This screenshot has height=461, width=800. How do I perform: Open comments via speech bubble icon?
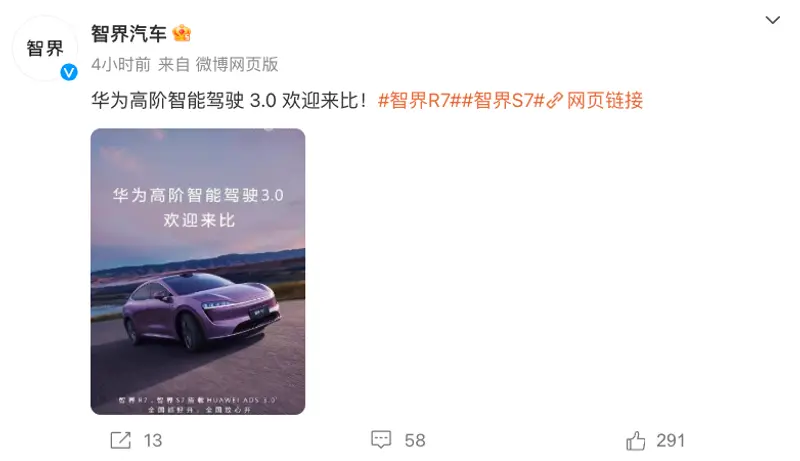381,440
